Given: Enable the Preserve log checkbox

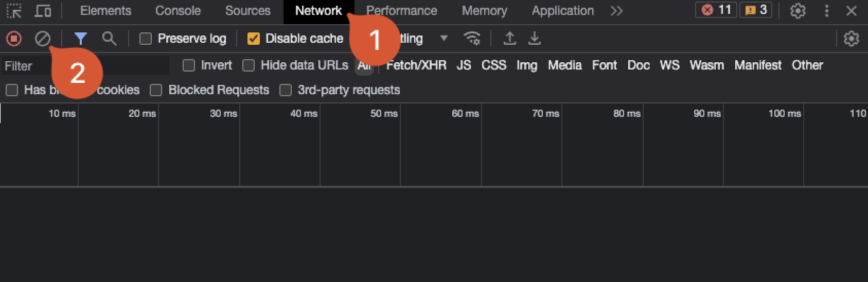Looking at the screenshot, I should (x=146, y=39).
